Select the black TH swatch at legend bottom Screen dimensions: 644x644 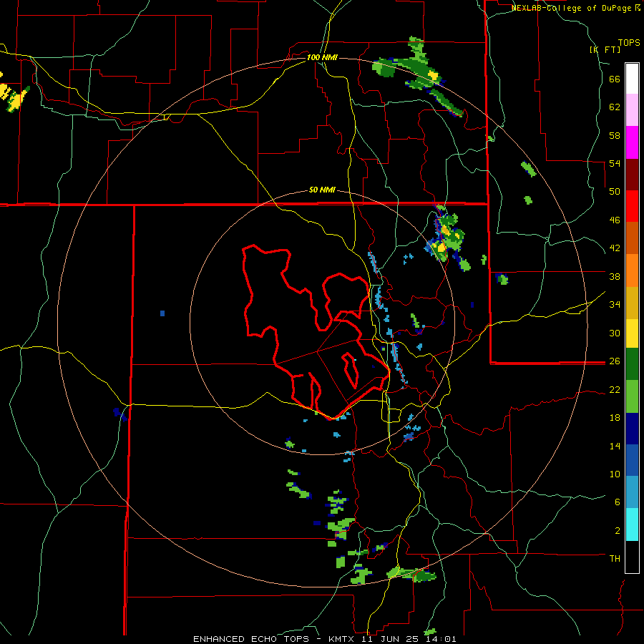click(632, 557)
